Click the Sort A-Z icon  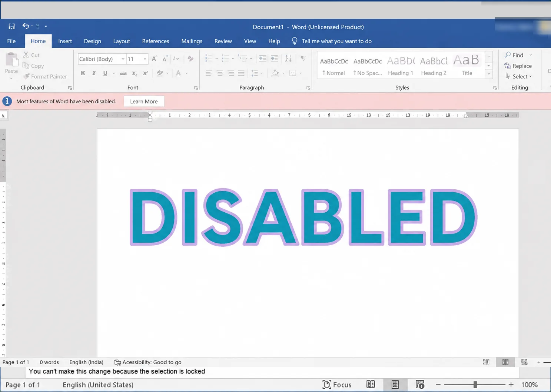click(x=288, y=58)
